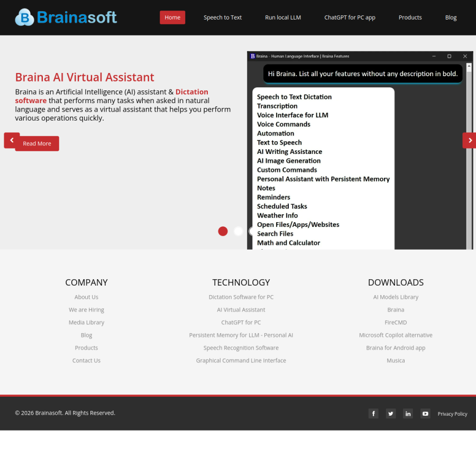Open Blog in top navigation

pyautogui.click(x=451, y=17)
